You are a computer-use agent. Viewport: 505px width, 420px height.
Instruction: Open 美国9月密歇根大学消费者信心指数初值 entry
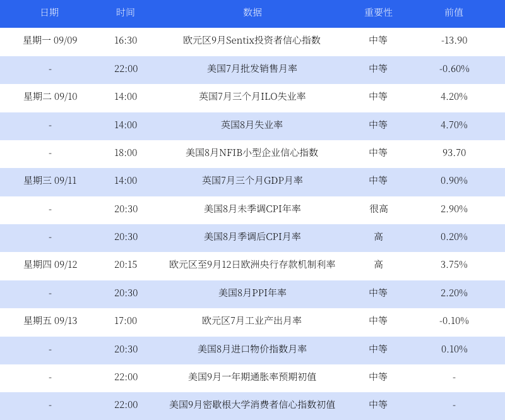252,405
